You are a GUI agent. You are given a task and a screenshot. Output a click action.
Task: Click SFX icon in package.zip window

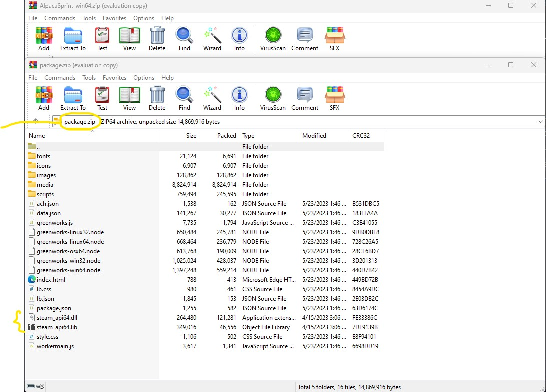334,98
